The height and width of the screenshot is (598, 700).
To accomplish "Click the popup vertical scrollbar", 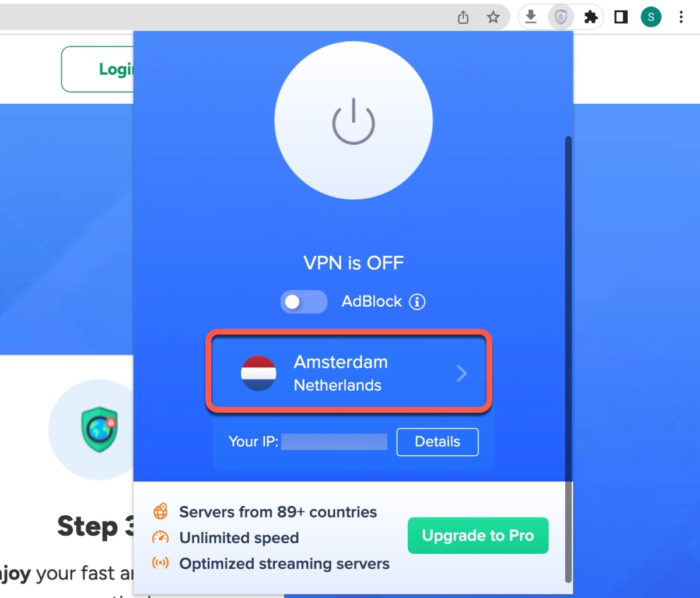I will [x=568, y=359].
